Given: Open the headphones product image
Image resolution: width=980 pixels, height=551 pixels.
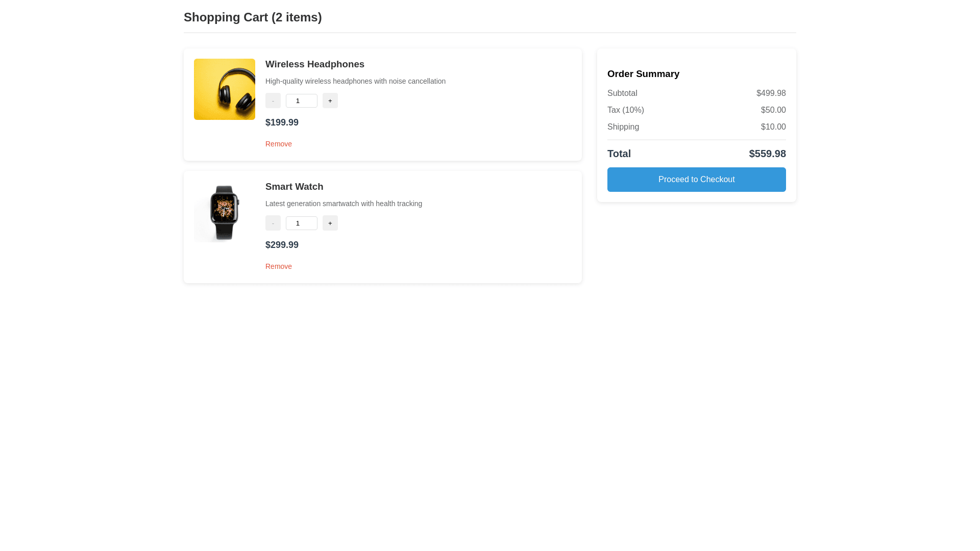Looking at the screenshot, I should (x=225, y=89).
